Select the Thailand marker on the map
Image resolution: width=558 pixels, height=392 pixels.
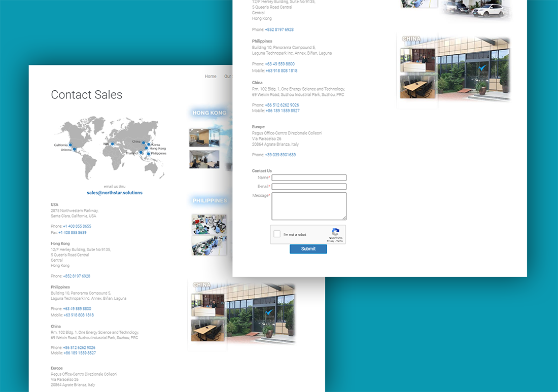(141, 153)
